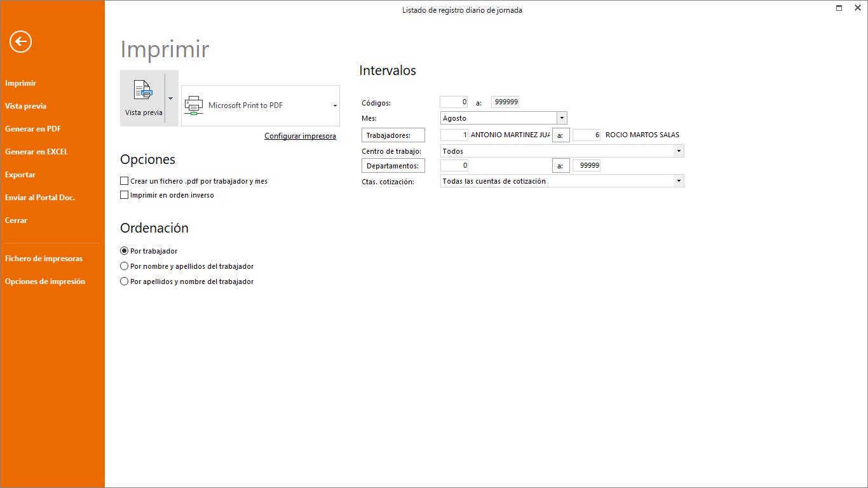Select Por nombre y apellidos del trabajador
Viewport: 868px width, 488px height.
click(x=125, y=266)
